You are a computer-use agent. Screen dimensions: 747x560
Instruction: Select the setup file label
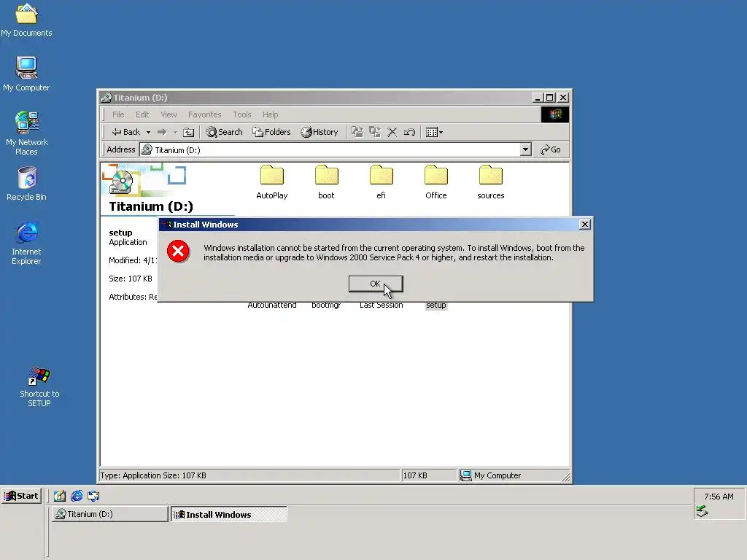(436, 306)
